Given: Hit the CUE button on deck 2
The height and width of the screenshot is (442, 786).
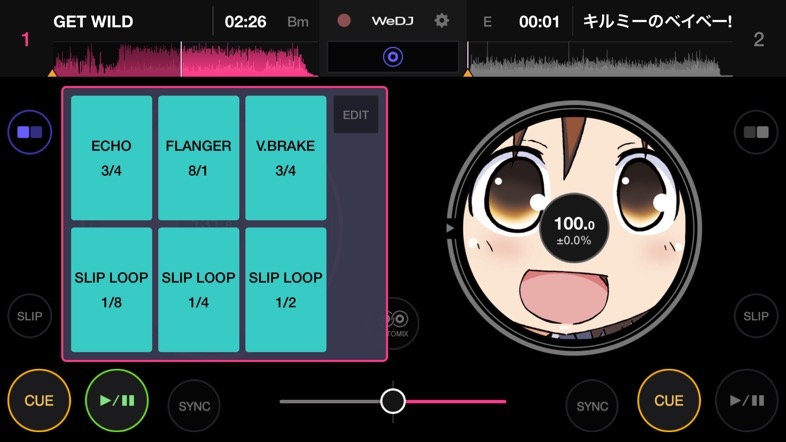Looking at the screenshot, I should [669, 400].
